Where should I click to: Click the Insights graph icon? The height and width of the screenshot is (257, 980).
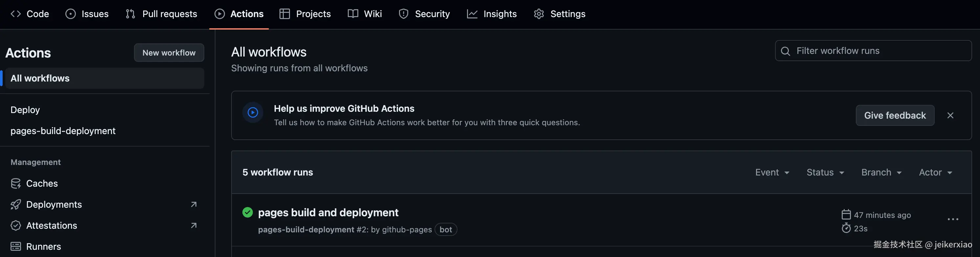(472, 14)
